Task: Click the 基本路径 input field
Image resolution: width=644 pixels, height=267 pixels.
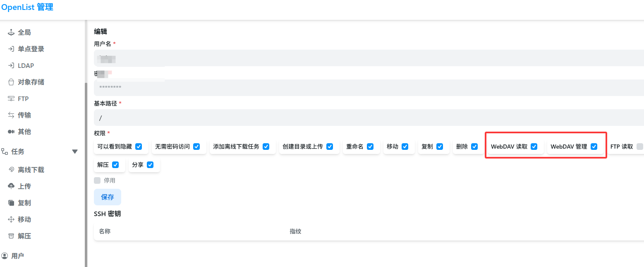Action: pyautogui.click(x=369, y=118)
